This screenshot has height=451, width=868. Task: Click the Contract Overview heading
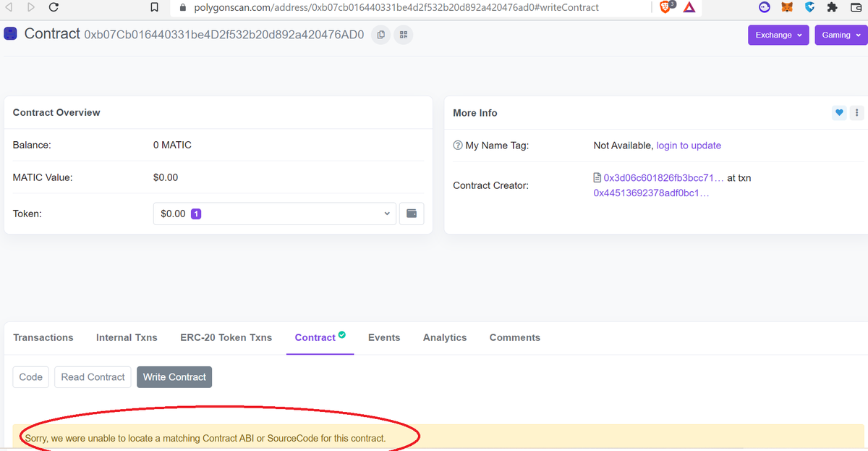(x=56, y=112)
